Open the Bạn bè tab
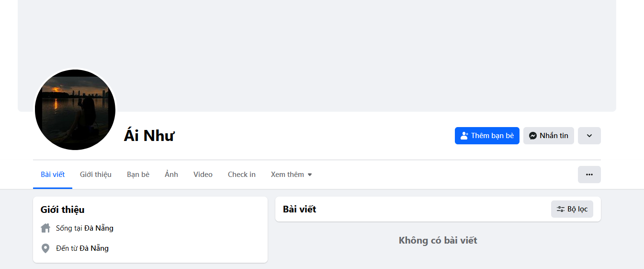This screenshot has width=644, height=269. [x=138, y=175]
